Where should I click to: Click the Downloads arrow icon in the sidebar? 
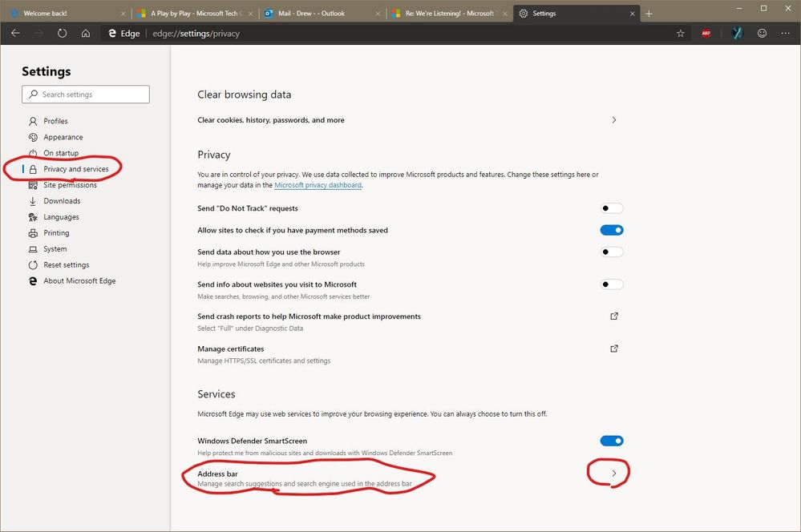33,200
